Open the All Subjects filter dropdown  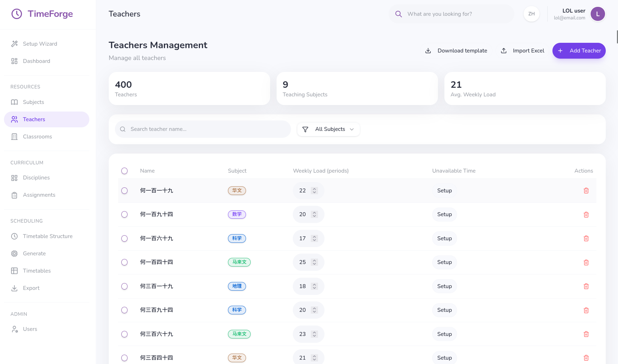328,129
